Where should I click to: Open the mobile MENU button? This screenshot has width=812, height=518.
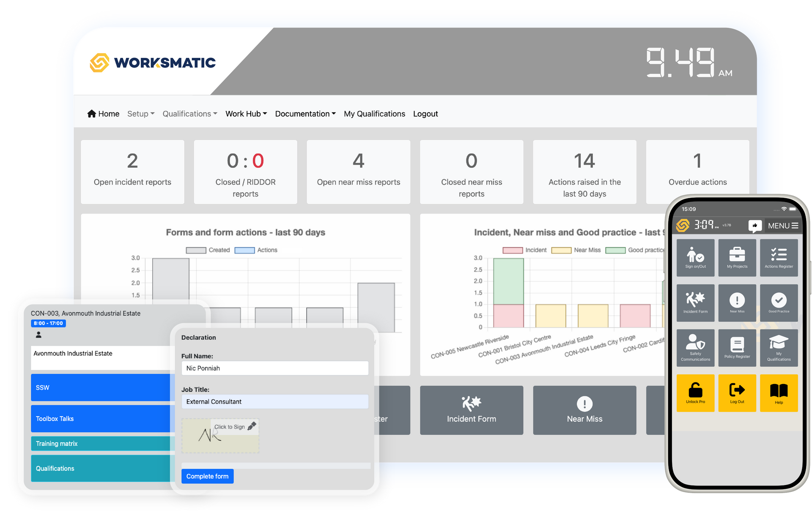coord(783,226)
